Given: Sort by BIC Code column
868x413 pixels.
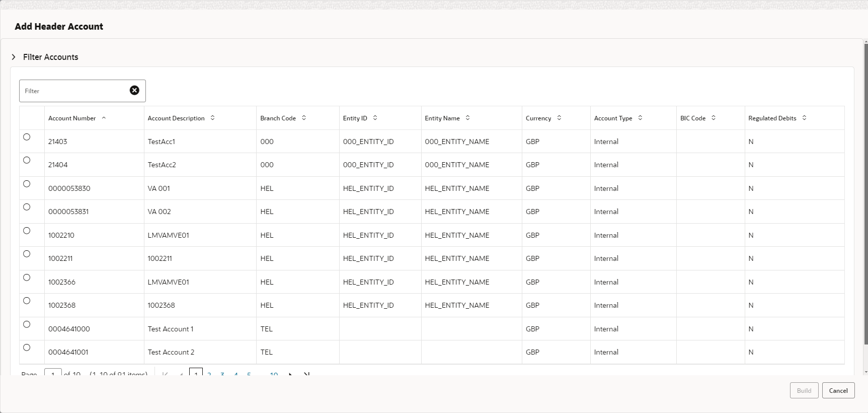Looking at the screenshot, I should [x=714, y=118].
